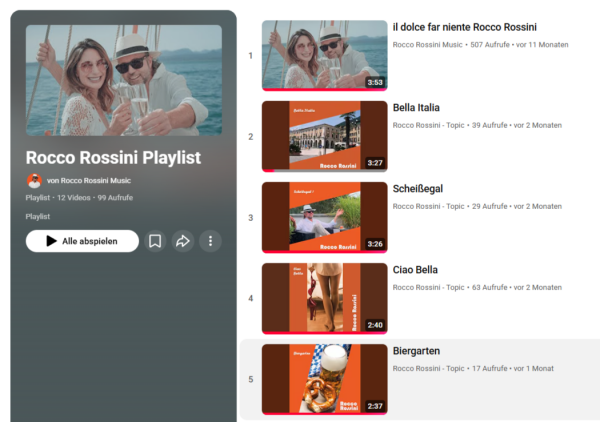Open Rocco Rossini - Topic under Ciao Bella

[428, 288]
